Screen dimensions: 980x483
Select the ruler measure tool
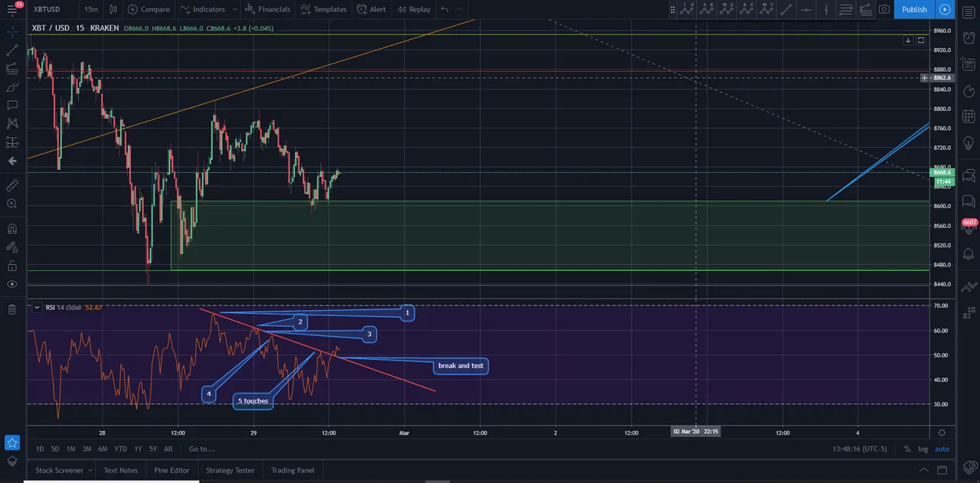(12, 185)
